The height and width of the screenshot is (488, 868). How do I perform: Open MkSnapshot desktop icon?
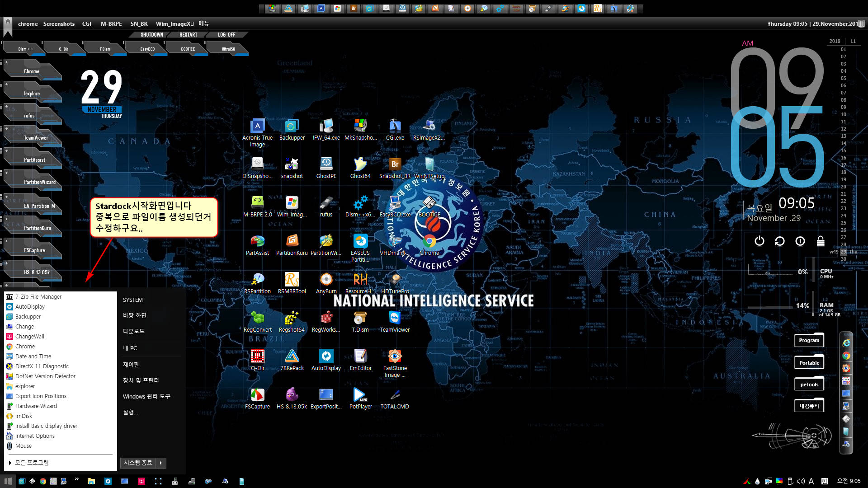coord(360,130)
